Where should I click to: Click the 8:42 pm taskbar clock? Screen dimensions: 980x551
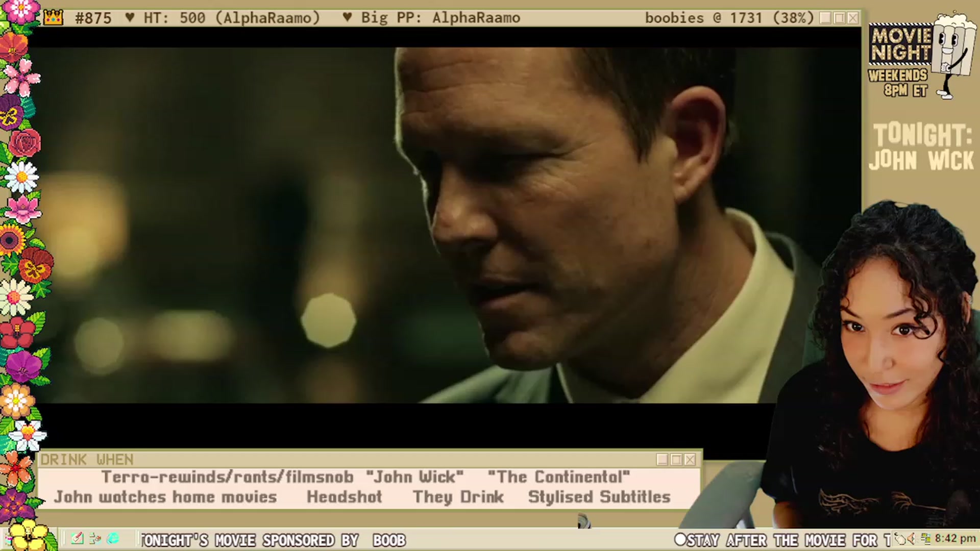955,539
